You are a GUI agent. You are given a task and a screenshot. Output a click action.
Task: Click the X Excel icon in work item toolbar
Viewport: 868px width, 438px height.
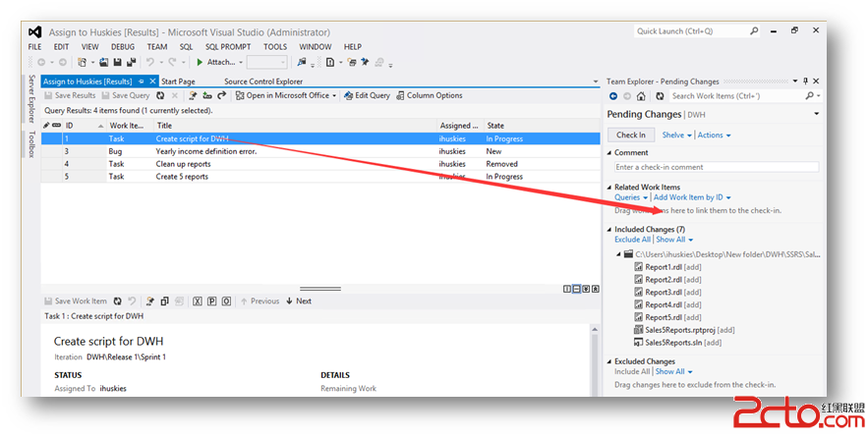click(198, 301)
